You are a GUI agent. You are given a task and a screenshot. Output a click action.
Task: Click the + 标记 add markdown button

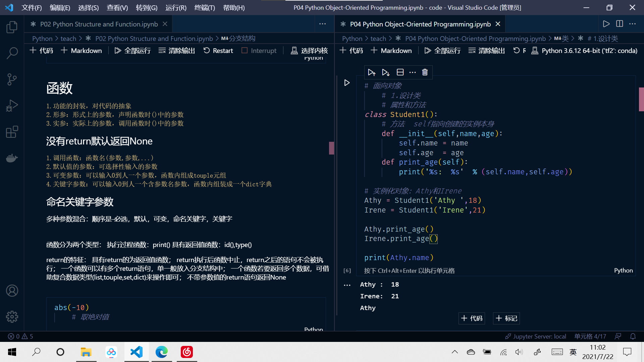(506, 318)
